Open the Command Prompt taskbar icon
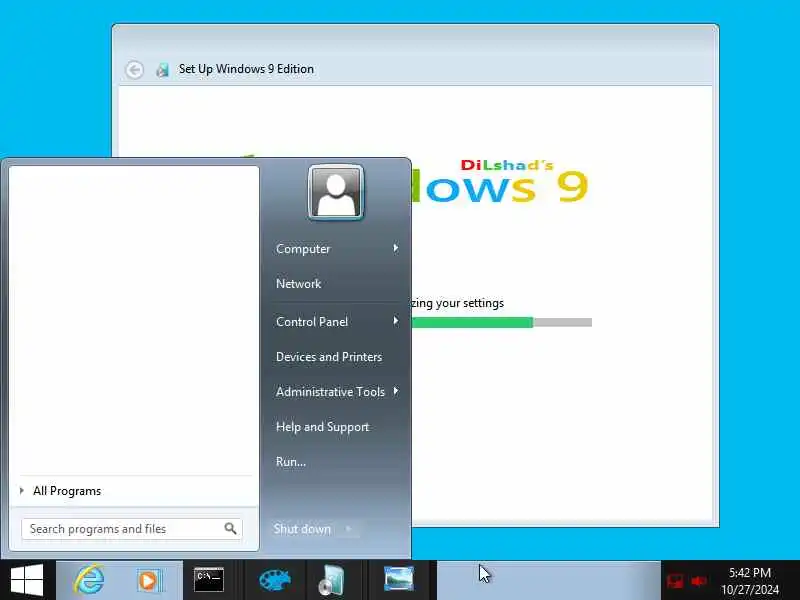Screen dimensions: 800x600 [209, 580]
